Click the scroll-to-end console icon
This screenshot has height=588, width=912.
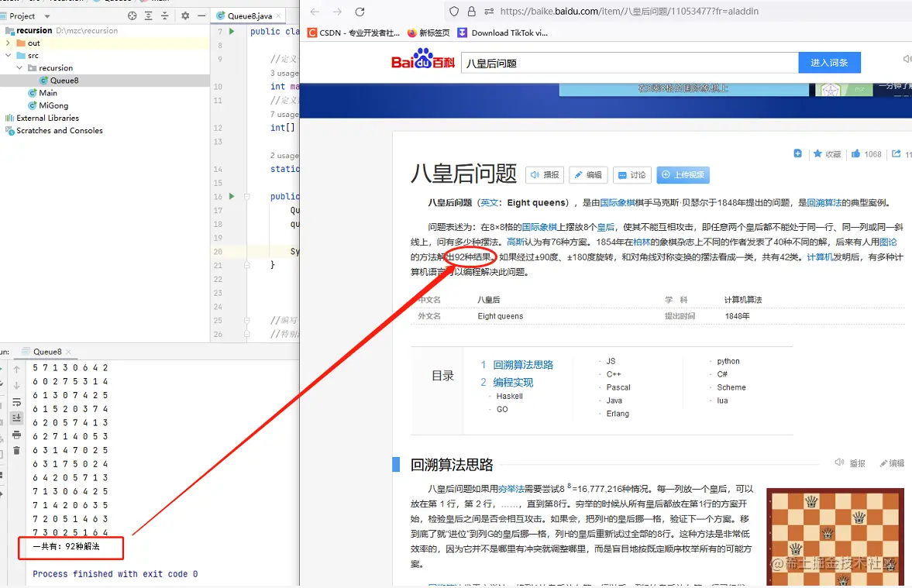(17, 418)
